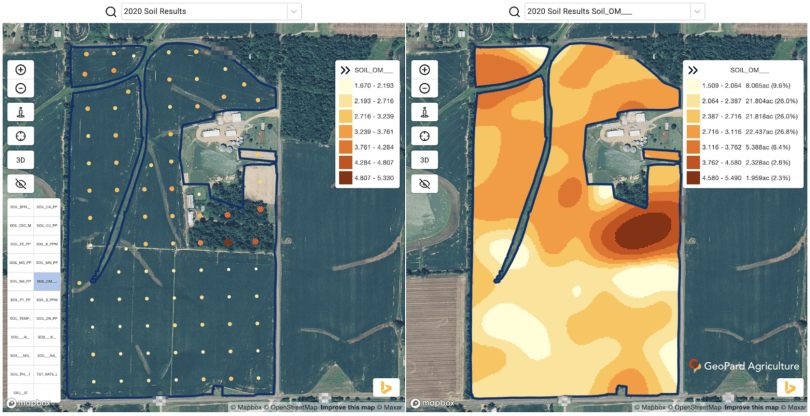
Task: Zoom in on the right map
Action: (x=425, y=70)
